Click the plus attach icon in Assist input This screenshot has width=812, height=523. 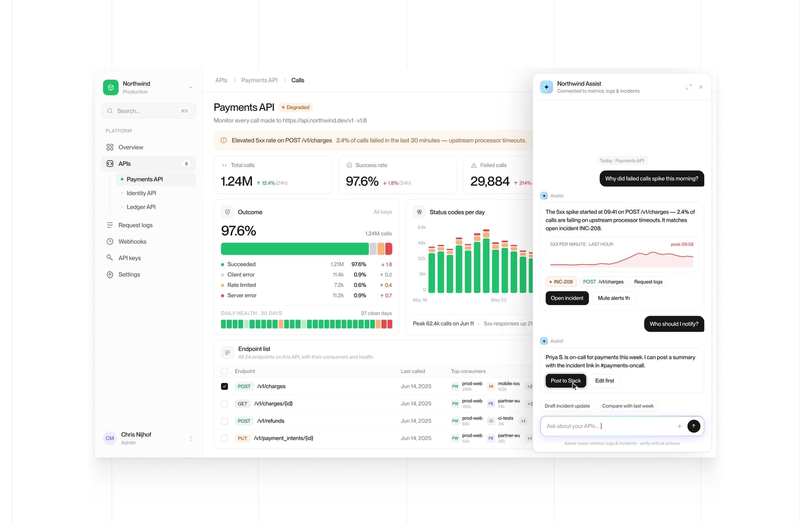[x=679, y=426]
